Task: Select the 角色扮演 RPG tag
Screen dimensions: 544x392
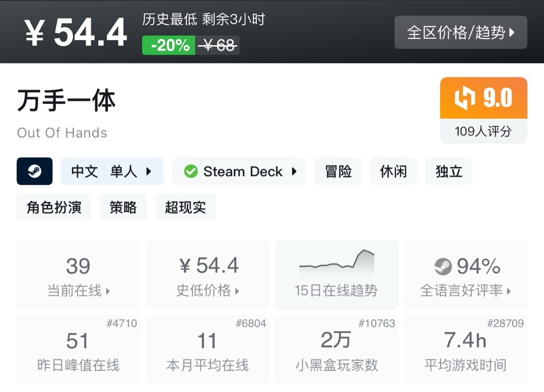Action: (54, 207)
